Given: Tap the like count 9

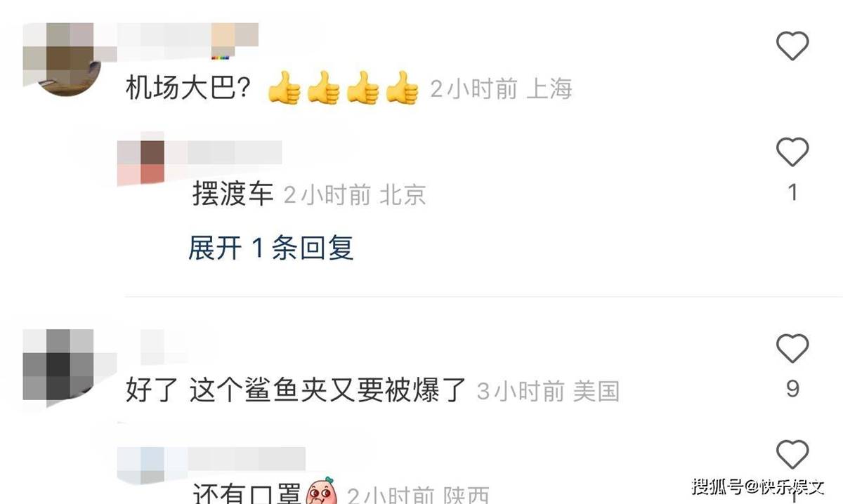Looking at the screenshot, I should coord(792,388).
